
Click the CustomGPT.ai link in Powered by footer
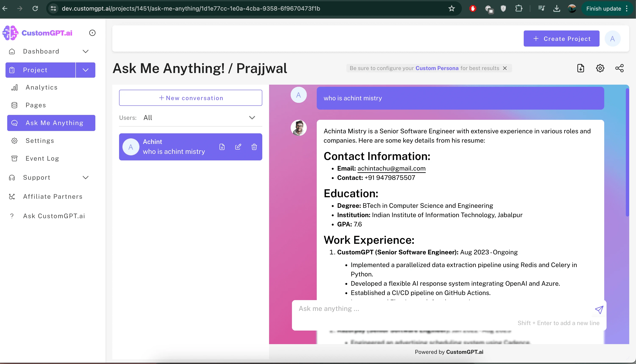(x=465, y=352)
